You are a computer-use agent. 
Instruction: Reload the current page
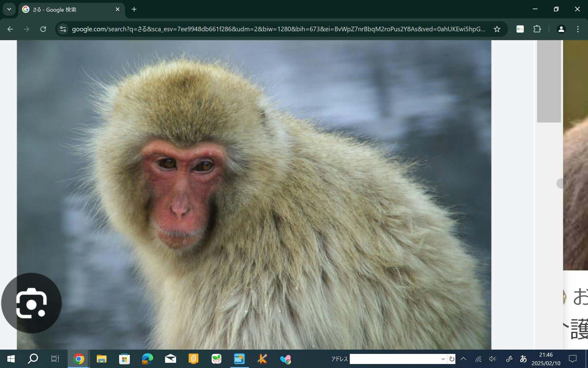pos(43,29)
